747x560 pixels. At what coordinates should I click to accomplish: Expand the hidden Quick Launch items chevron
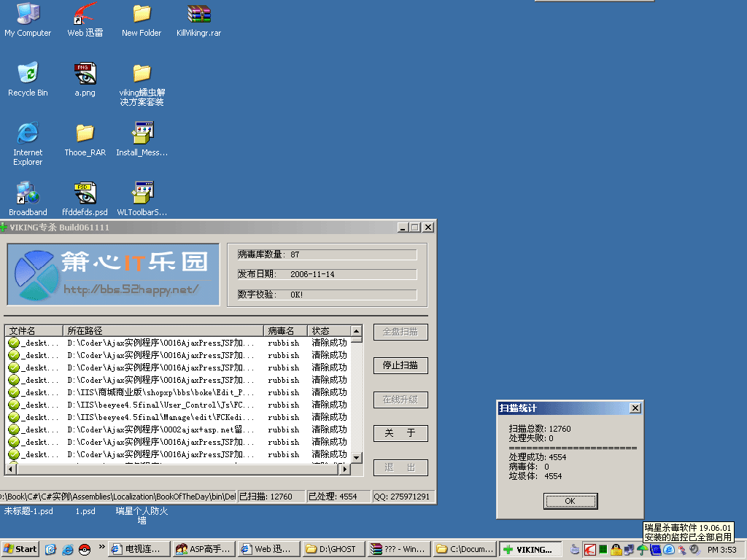click(101, 546)
